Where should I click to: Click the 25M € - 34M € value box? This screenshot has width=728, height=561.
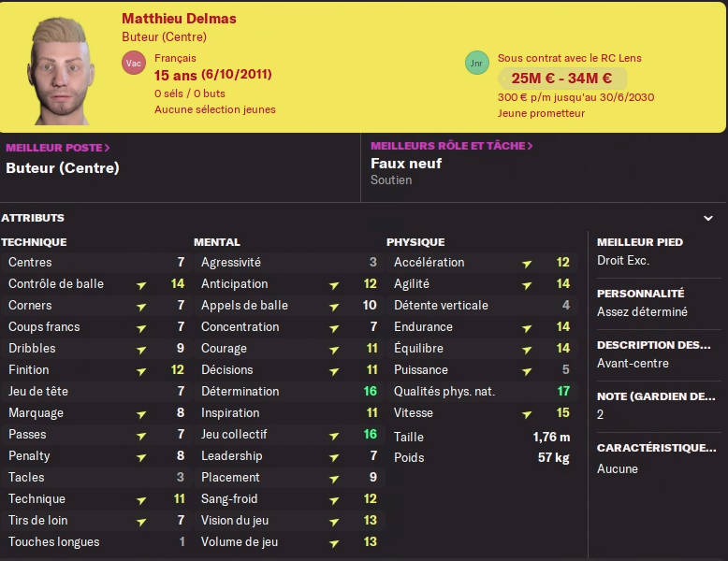[x=561, y=79]
